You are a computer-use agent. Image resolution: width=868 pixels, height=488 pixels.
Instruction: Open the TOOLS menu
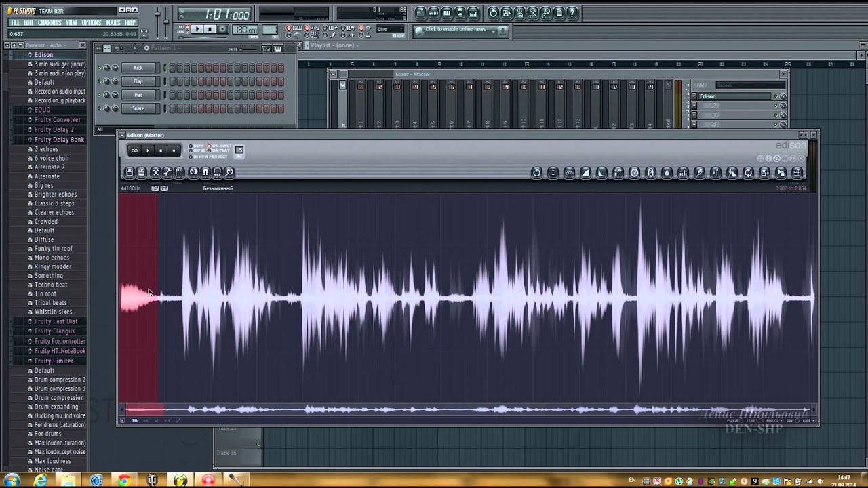113,22
